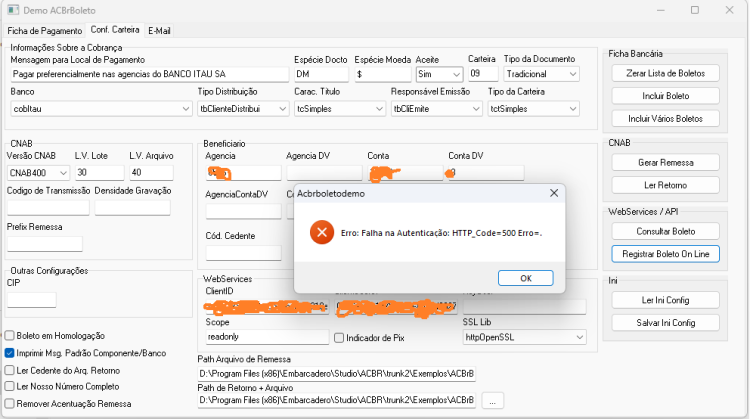Viewport: 750px width, 419px height.
Task: Click the red error icon in dialog
Action: (322, 232)
